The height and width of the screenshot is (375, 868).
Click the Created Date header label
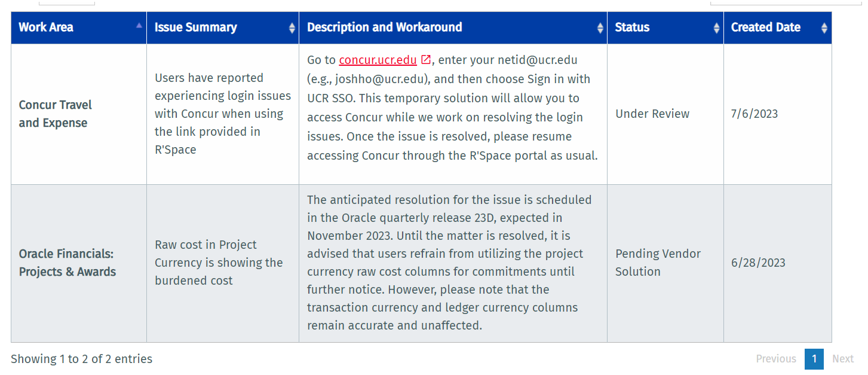pos(765,28)
